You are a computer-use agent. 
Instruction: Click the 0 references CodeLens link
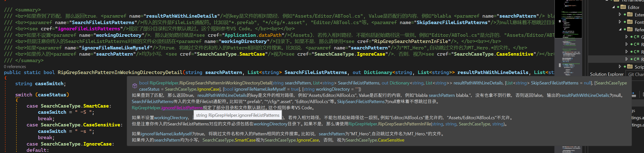[15, 67]
